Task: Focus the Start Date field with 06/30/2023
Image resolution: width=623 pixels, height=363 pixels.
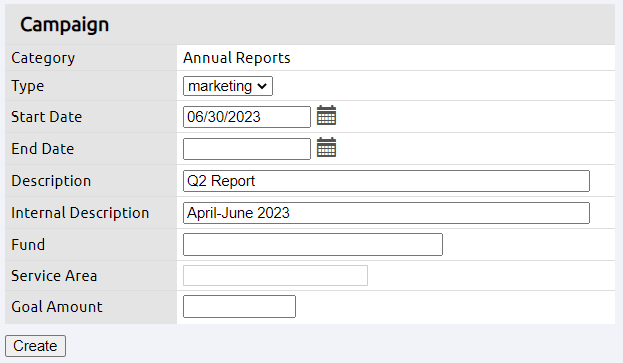Action: [x=247, y=117]
